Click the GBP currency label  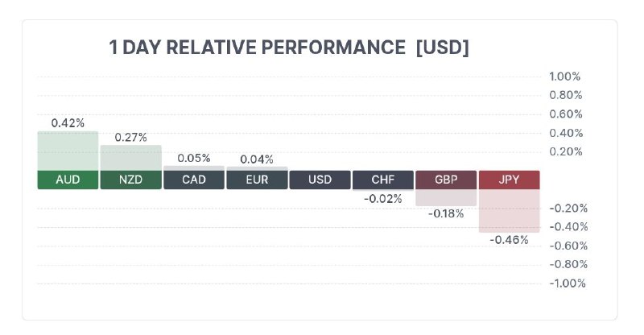(x=445, y=180)
